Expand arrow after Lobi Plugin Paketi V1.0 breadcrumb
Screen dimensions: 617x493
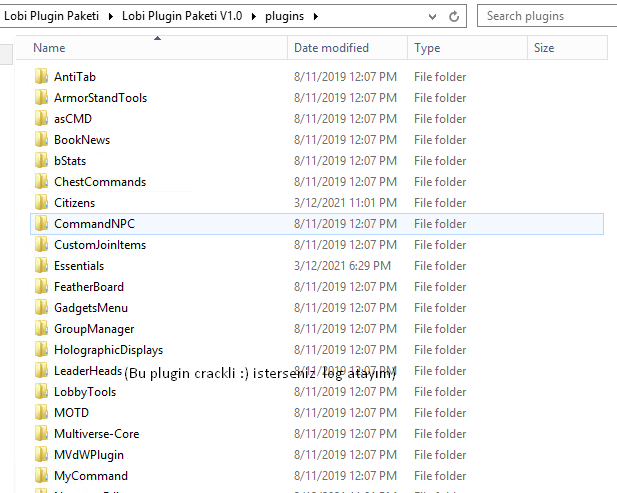254,17
